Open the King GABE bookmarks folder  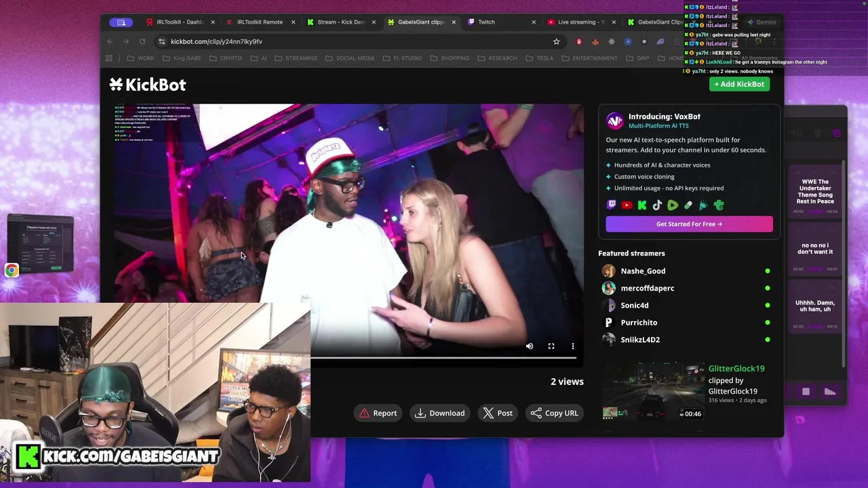182,58
